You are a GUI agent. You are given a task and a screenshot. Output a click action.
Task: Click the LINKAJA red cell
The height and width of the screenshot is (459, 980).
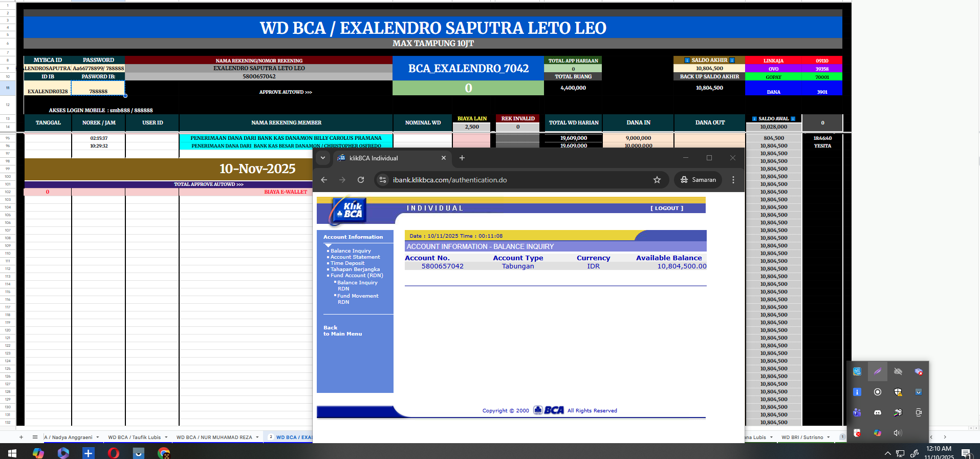[773, 60]
